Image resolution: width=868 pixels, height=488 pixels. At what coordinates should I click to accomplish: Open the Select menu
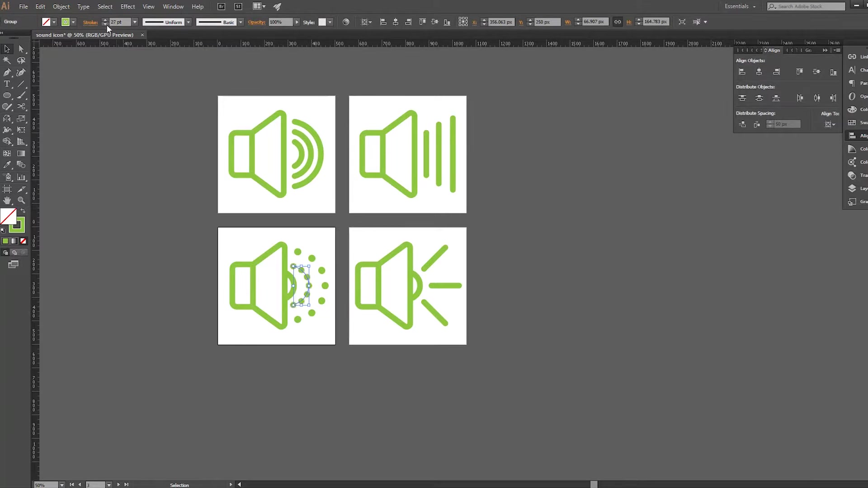click(x=105, y=6)
